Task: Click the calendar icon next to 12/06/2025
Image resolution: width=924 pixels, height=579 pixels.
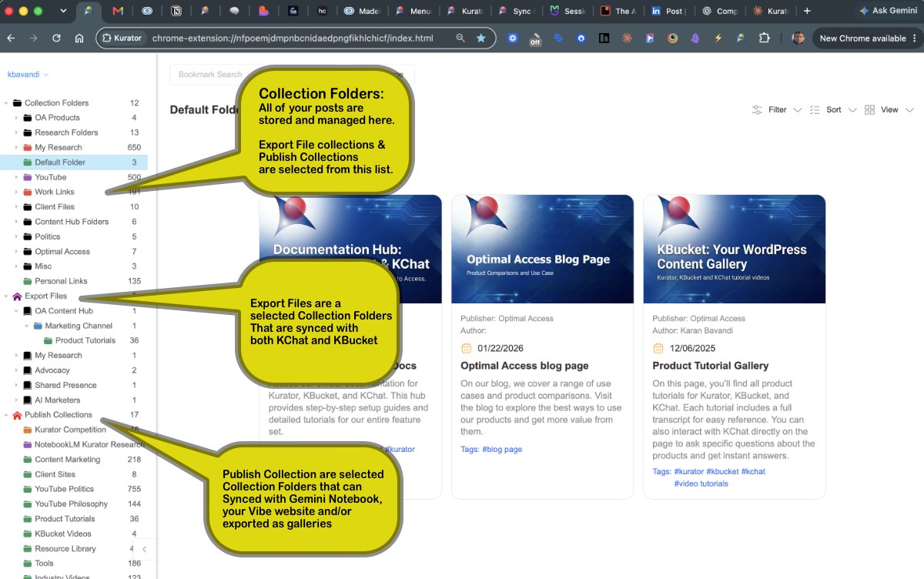Action: [658, 348]
